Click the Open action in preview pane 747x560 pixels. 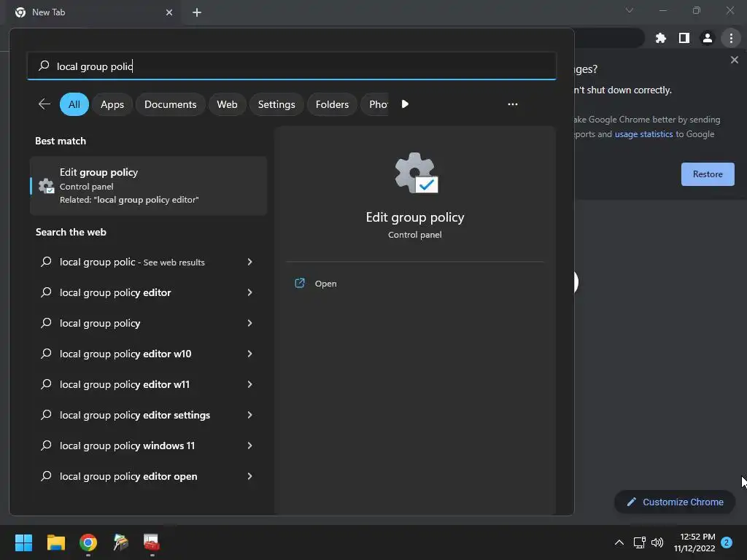click(x=325, y=284)
